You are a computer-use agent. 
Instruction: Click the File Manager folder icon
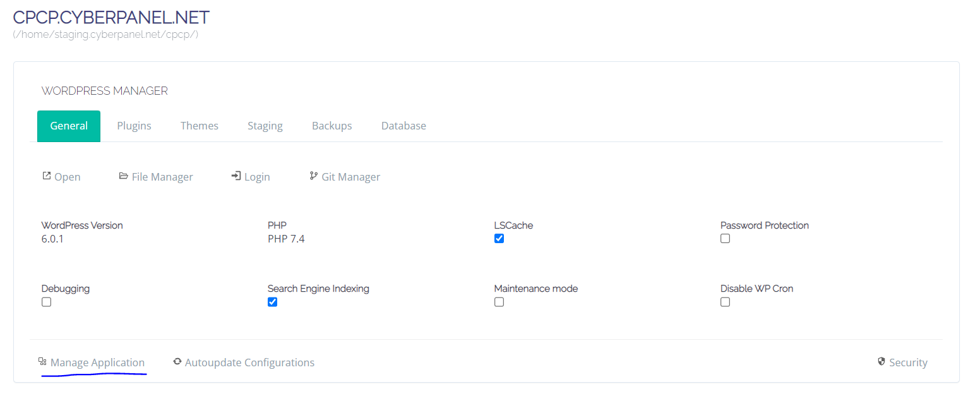pyautogui.click(x=124, y=176)
